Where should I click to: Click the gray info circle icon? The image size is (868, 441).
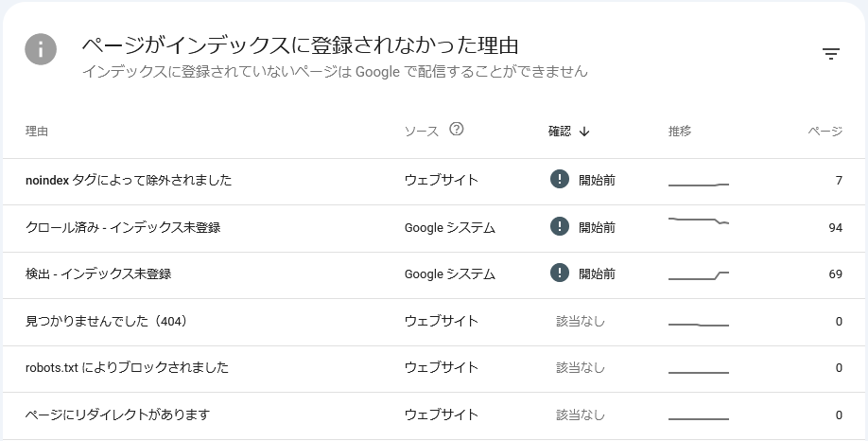click(41, 49)
